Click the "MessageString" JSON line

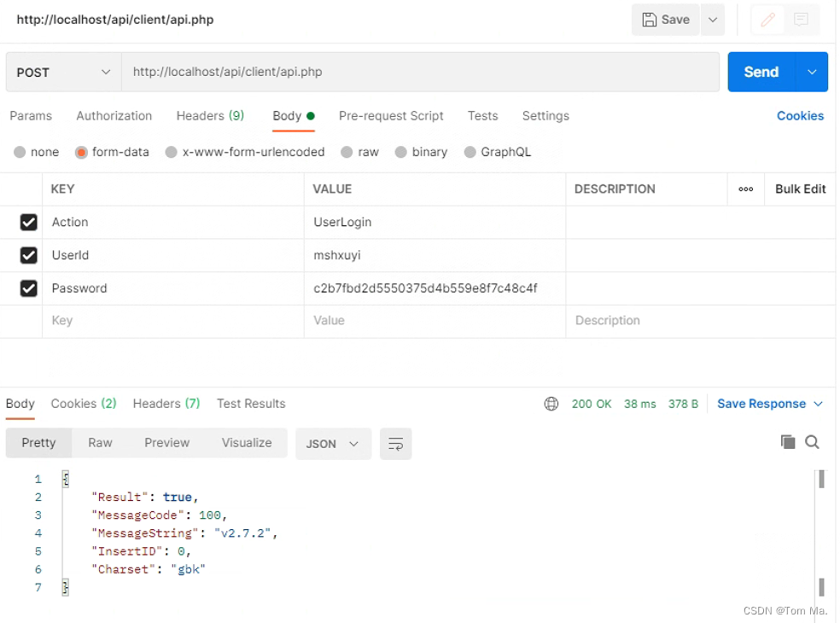184,533
